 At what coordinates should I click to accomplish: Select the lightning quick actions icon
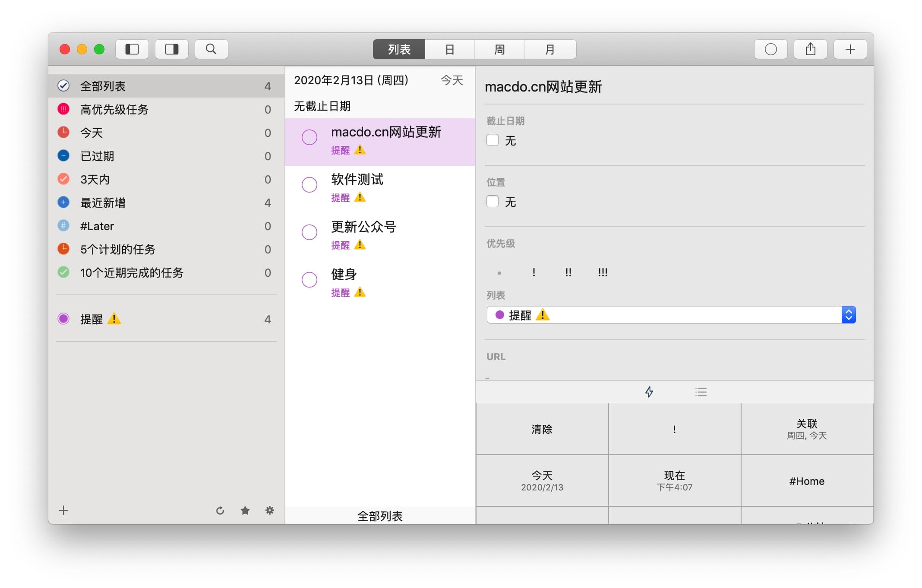[x=649, y=392]
